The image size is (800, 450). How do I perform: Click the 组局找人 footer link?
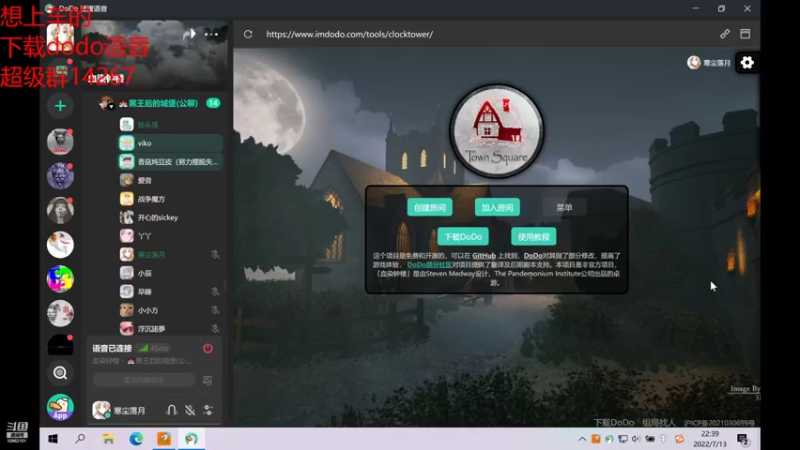[x=659, y=422]
